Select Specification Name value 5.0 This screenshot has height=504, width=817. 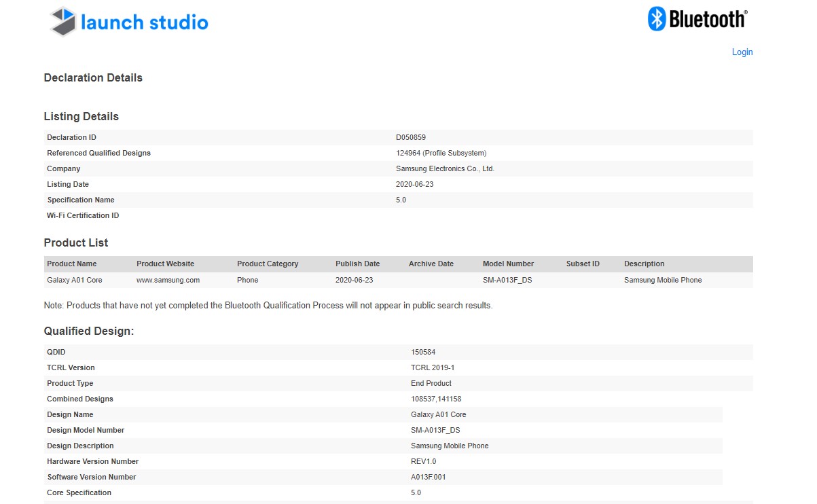(x=401, y=200)
